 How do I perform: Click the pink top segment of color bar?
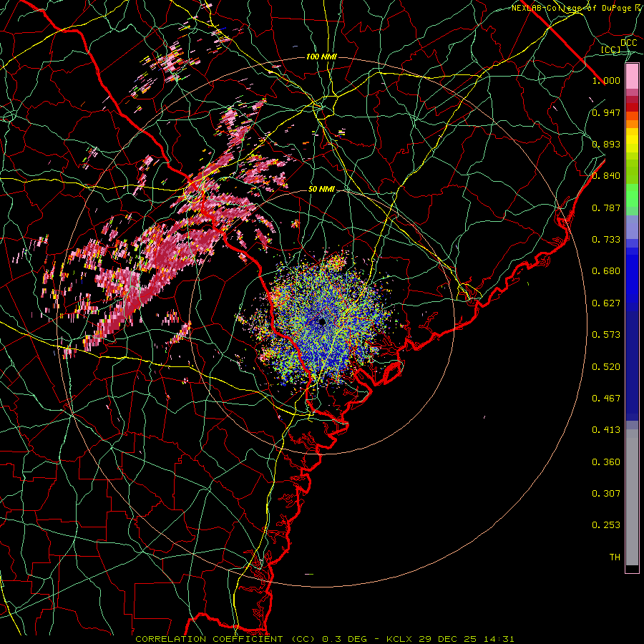[x=632, y=77]
